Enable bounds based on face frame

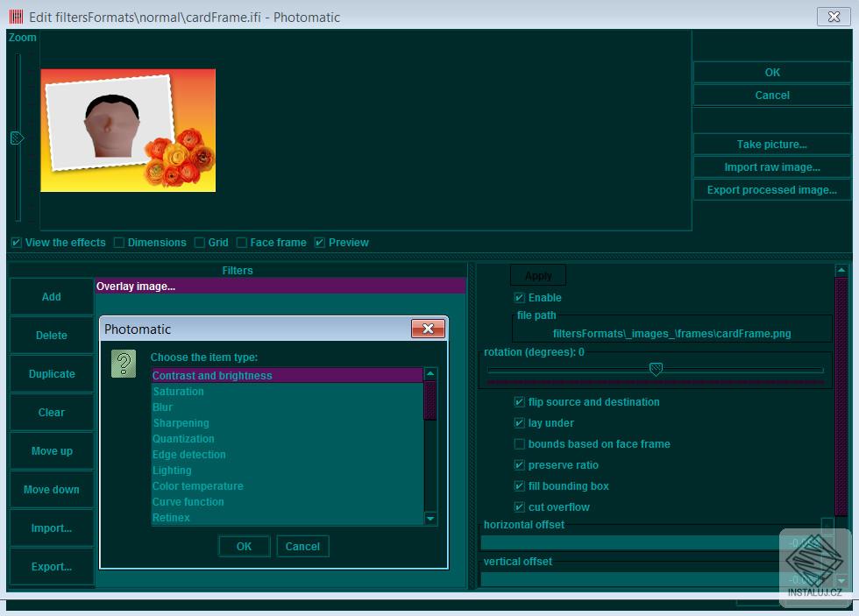point(520,444)
